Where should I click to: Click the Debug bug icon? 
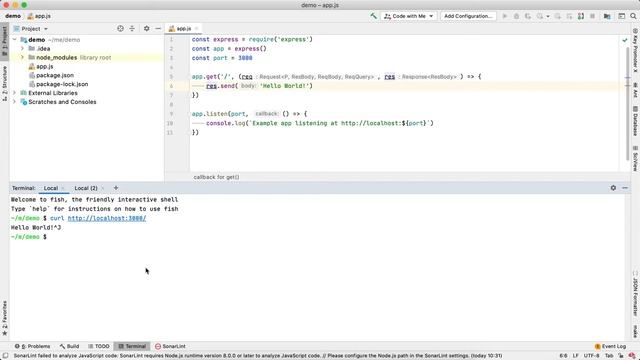point(516,16)
